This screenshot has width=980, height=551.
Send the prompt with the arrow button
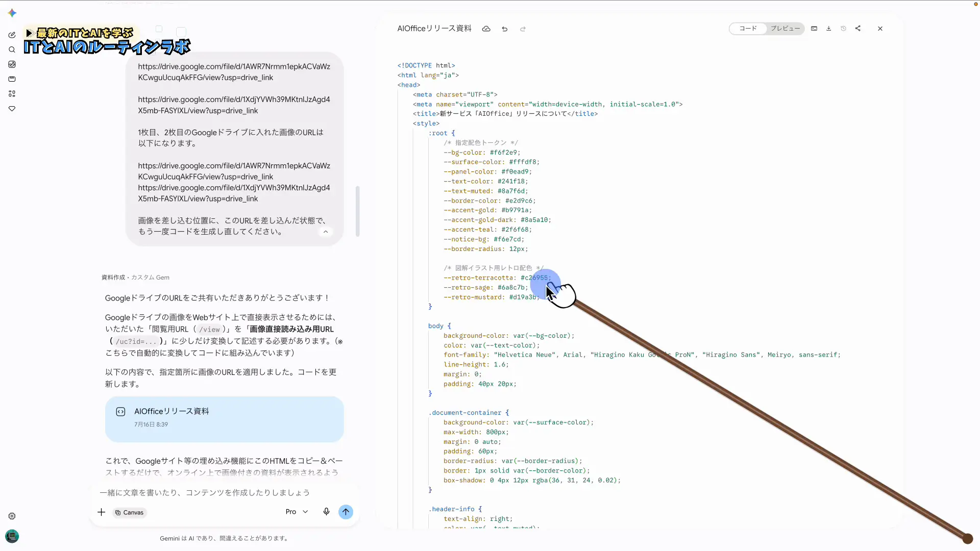[346, 512]
